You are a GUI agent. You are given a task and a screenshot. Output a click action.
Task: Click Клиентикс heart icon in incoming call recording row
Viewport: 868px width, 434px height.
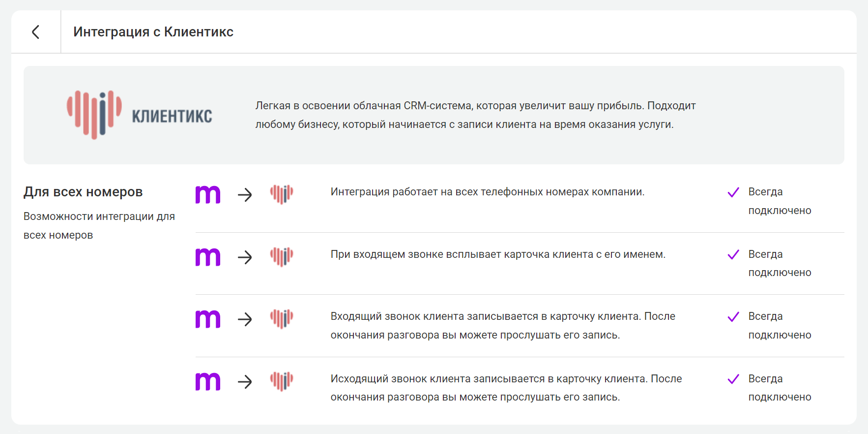click(282, 319)
